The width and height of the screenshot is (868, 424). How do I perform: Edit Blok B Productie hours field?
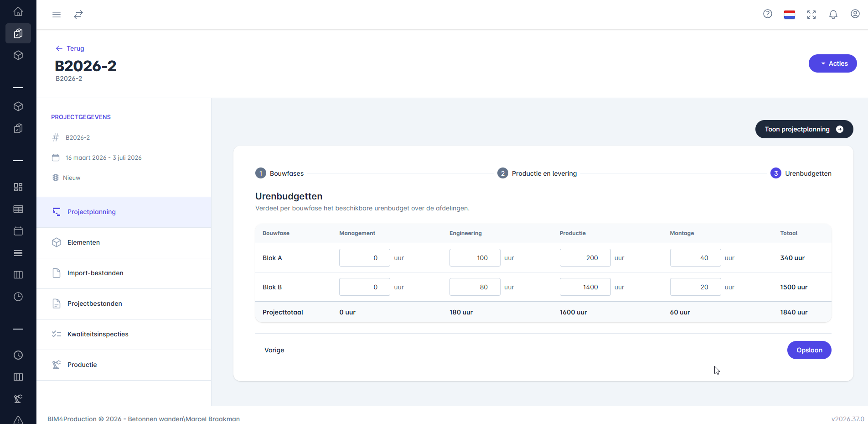pyautogui.click(x=585, y=287)
